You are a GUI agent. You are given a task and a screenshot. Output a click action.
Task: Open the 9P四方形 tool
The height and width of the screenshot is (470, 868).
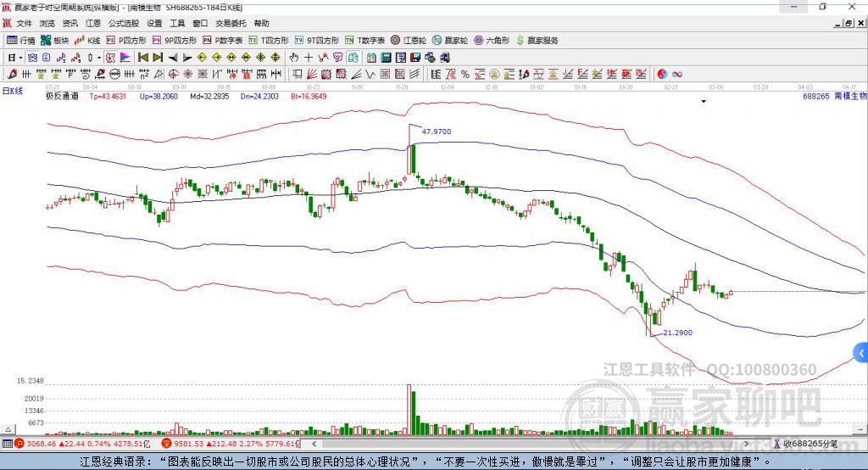point(175,41)
